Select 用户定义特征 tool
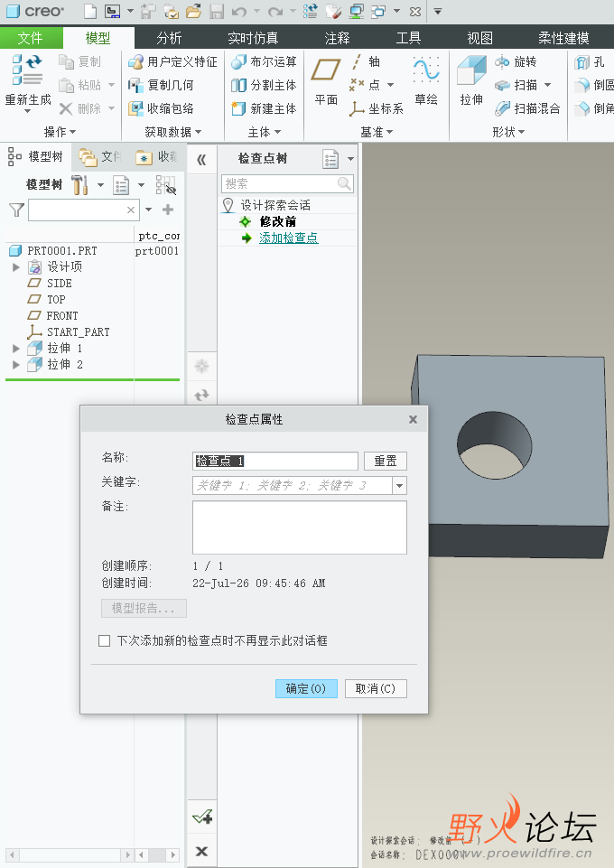This screenshot has height=868, width=614. [x=172, y=61]
